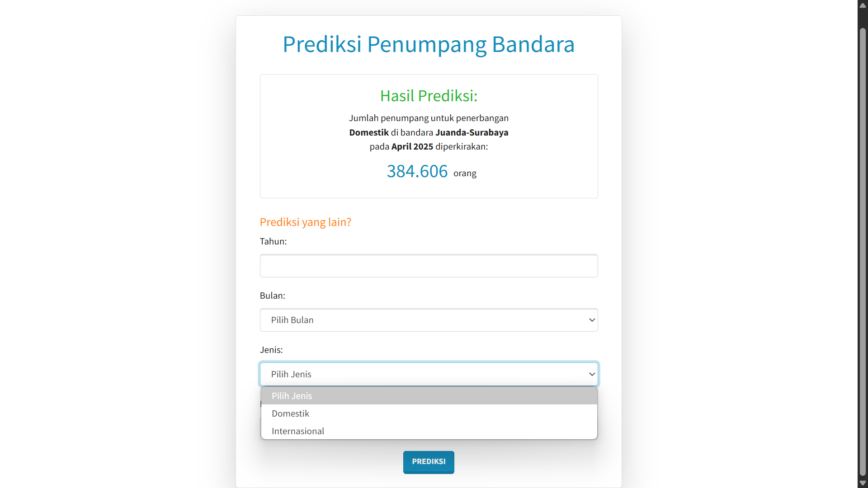Click the scrollbar down arrow
868x488 pixels.
click(863, 483)
